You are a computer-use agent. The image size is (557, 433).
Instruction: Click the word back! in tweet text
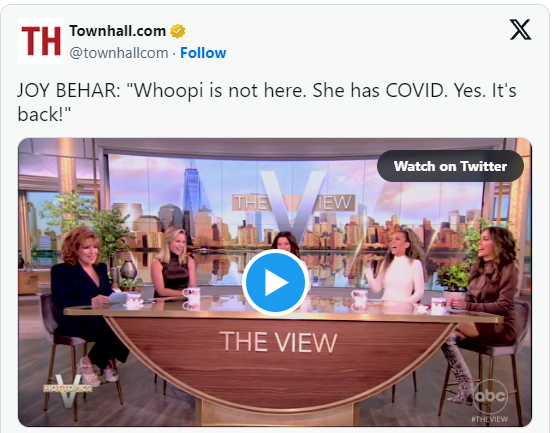coord(44,114)
